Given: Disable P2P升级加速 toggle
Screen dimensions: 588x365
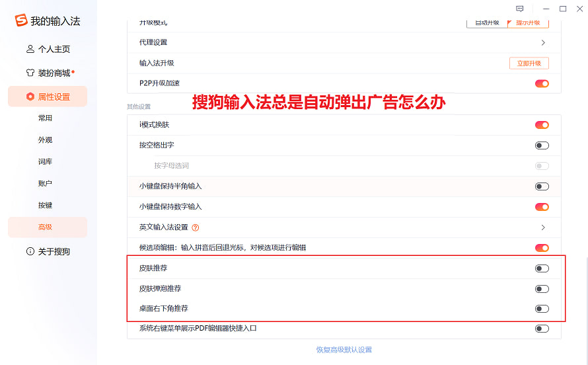Looking at the screenshot, I should pos(542,83).
